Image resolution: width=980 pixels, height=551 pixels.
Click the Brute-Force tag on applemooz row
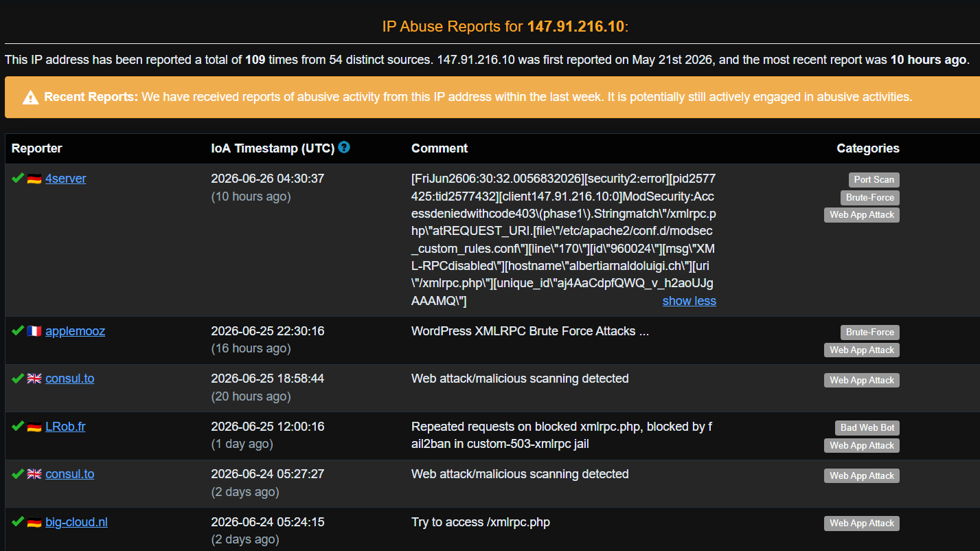(x=869, y=333)
